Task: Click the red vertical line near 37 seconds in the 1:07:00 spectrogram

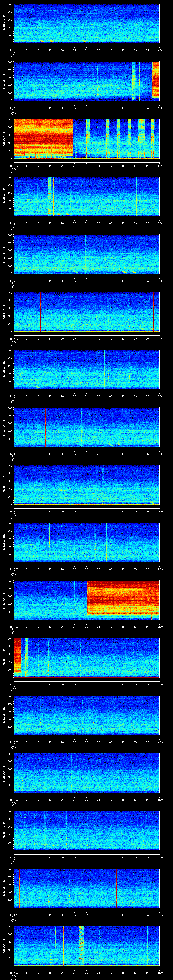Action: click(x=104, y=369)
